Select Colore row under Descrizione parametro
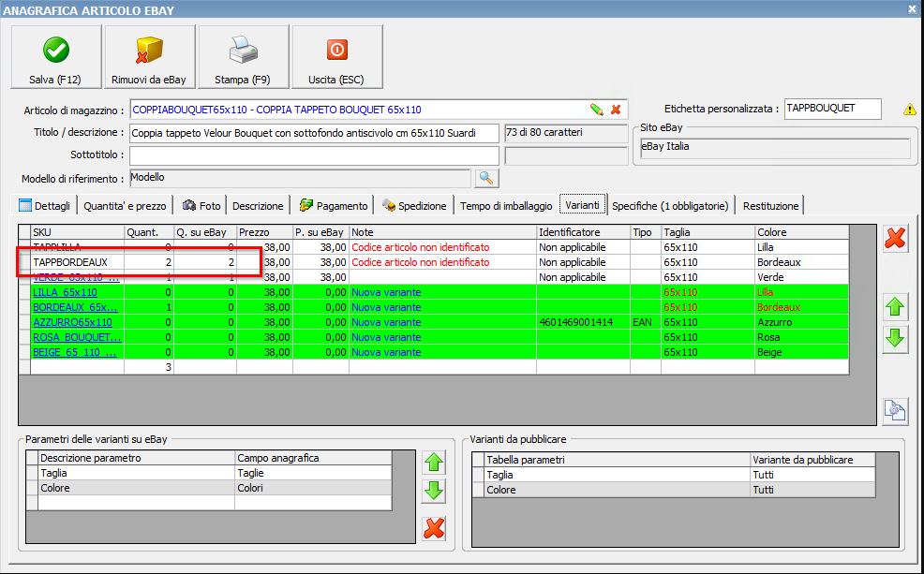This screenshot has height=574, width=924. pos(136,488)
